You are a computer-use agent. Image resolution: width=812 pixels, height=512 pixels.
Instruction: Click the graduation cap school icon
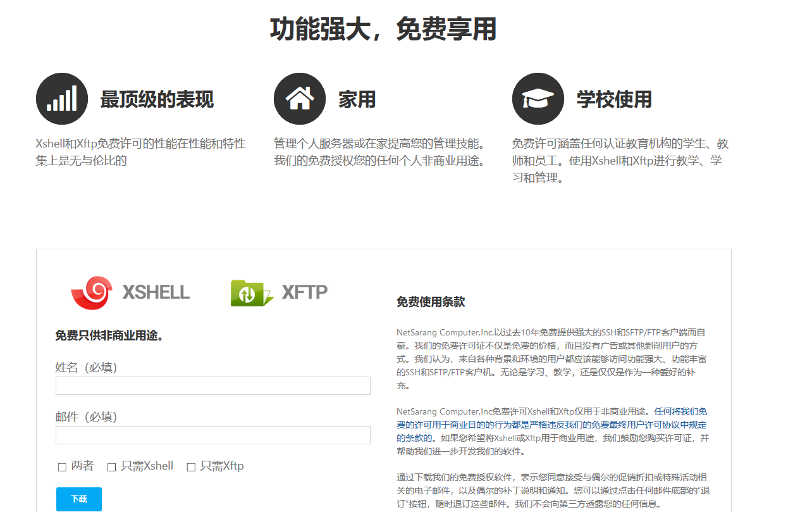pyautogui.click(x=538, y=99)
